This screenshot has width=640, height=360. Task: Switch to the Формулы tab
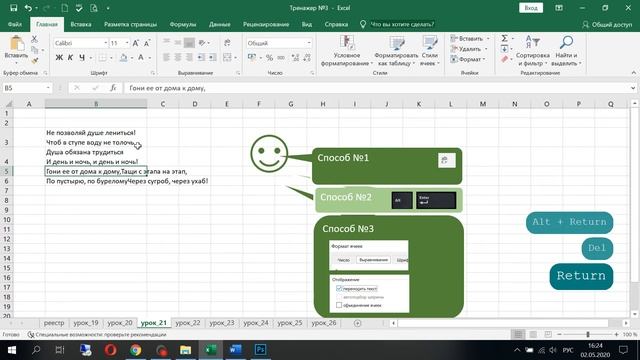click(183, 24)
